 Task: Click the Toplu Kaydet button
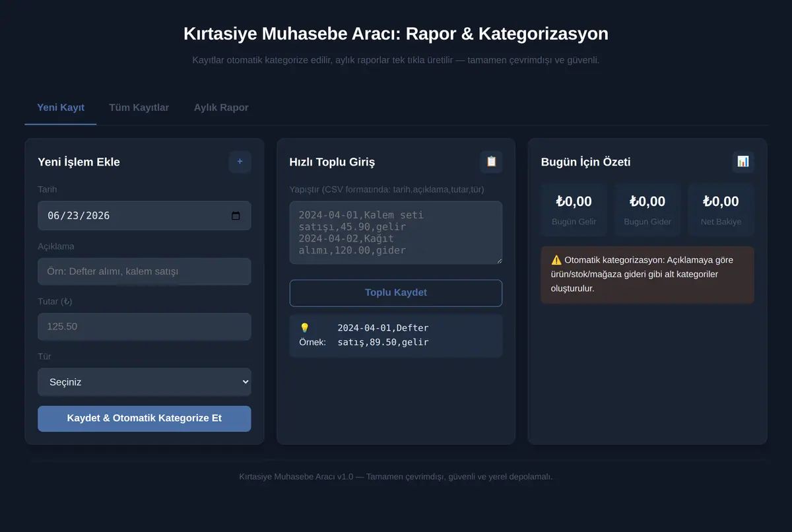(x=396, y=293)
